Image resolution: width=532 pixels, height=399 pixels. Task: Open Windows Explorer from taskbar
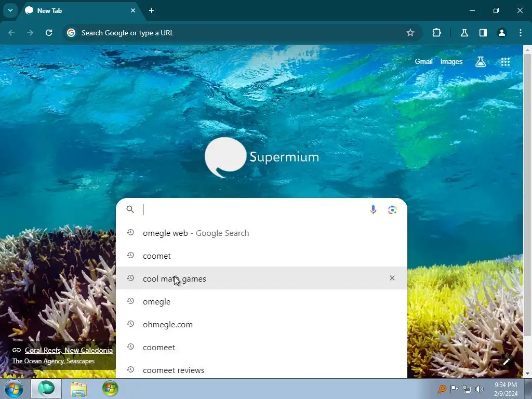pos(78,389)
